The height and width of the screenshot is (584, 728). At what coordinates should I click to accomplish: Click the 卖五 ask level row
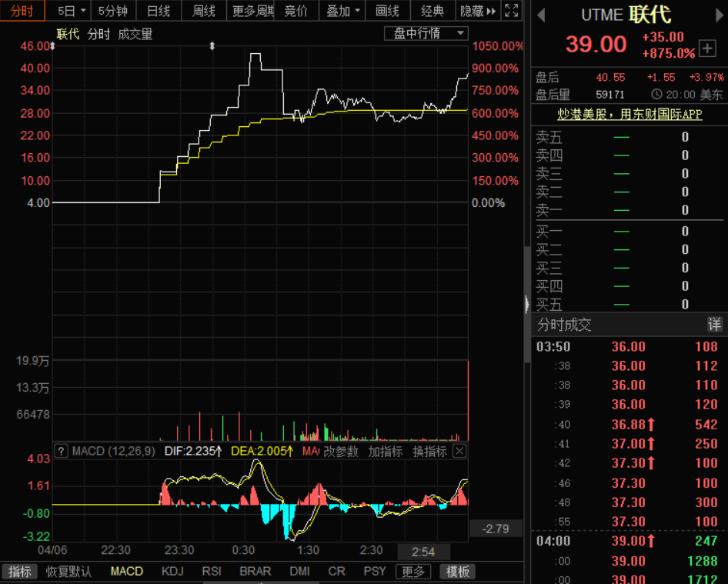coord(629,137)
